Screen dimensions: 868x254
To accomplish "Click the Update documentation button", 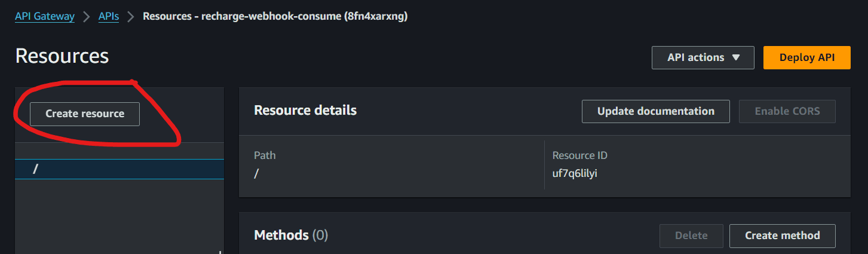I will [x=656, y=111].
